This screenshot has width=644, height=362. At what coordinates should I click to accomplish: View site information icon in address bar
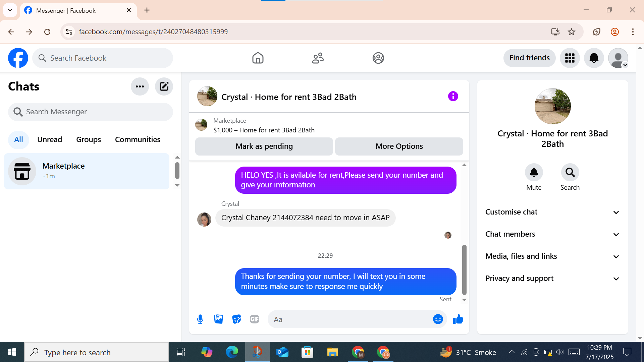69,32
